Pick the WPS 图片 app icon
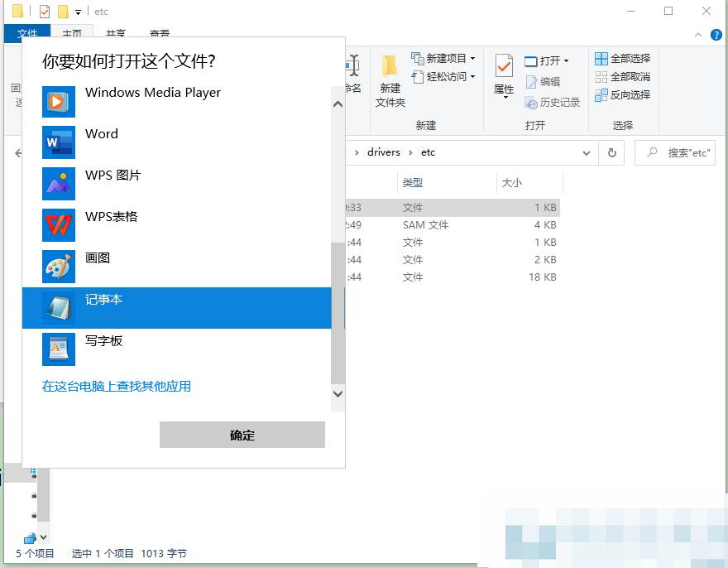 coord(59,184)
